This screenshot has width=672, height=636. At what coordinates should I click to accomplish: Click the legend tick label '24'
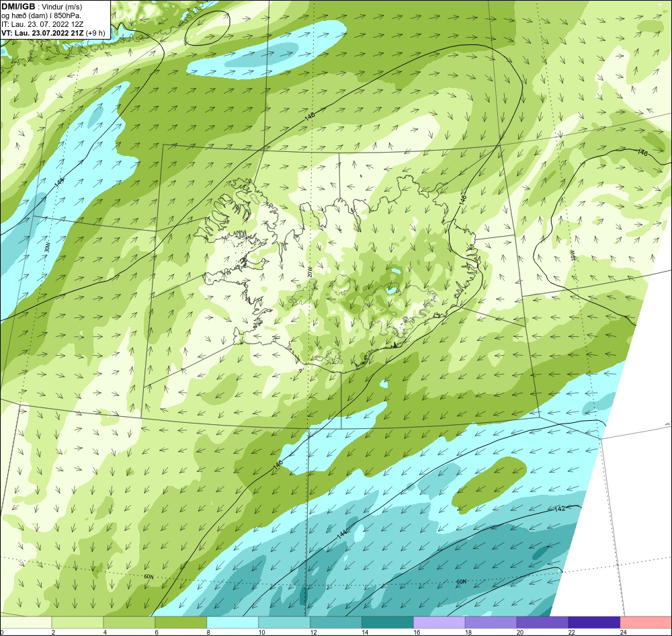(623, 632)
